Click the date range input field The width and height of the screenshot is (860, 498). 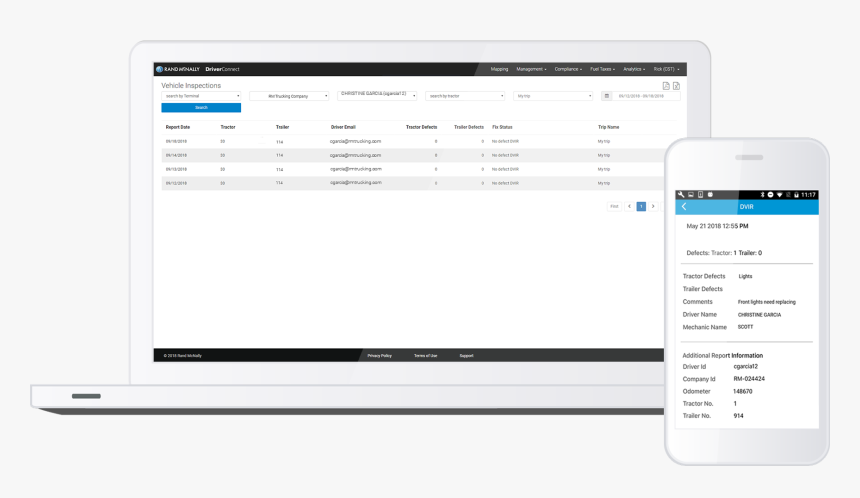click(640, 96)
